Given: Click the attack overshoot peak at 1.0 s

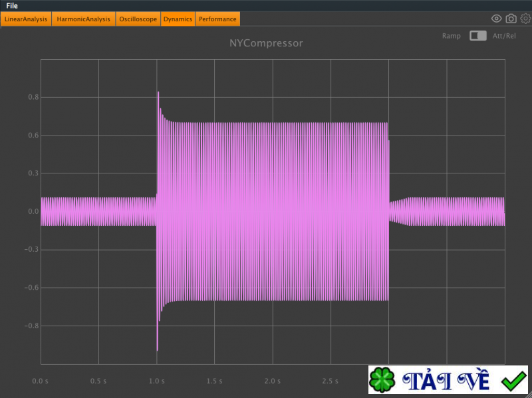Looking at the screenshot, I should [158, 93].
